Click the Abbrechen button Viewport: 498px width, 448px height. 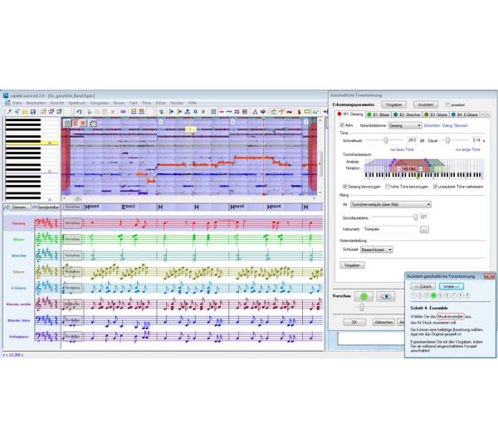383,322
